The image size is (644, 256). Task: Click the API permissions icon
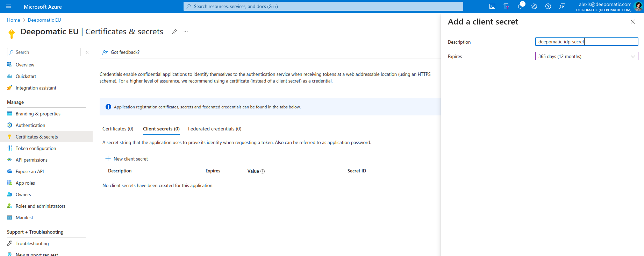coord(9,160)
